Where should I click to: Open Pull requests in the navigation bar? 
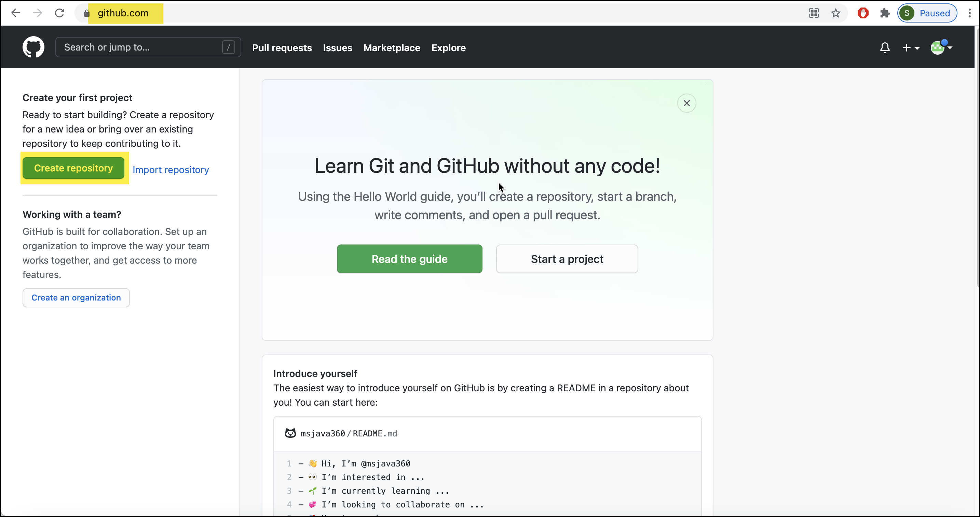coord(282,48)
